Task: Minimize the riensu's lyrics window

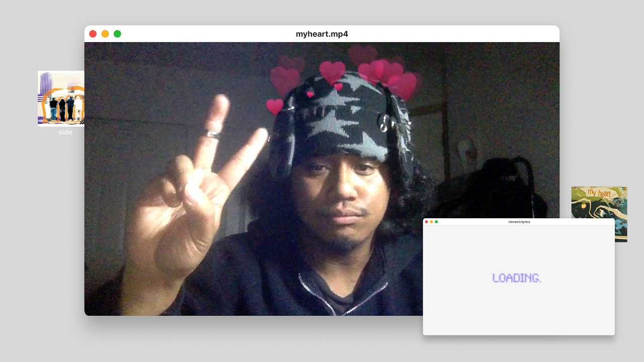Action: click(431, 222)
